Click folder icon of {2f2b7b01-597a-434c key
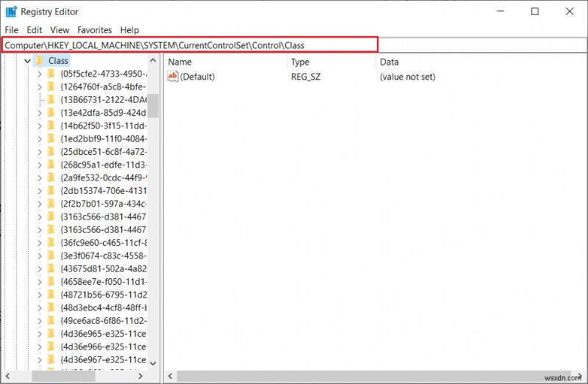The width and height of the screenshot is (588, 384). tap(51, 204)
